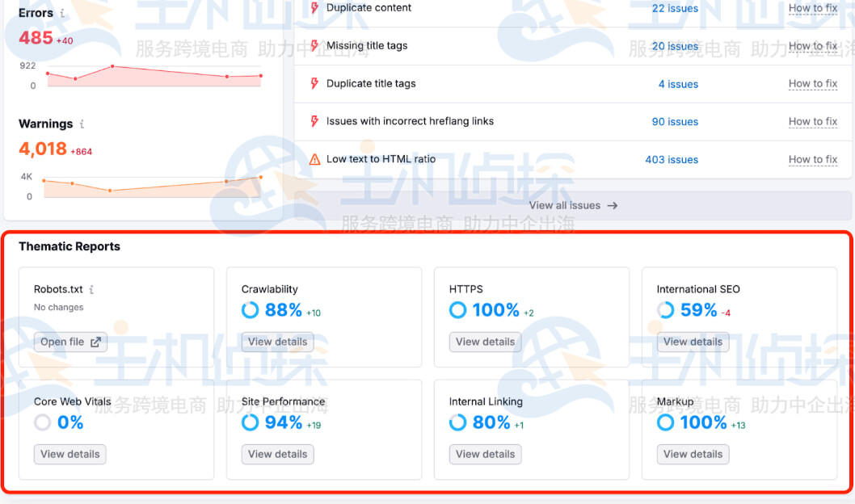The height and width of the screenshot is (504, 855).
Task: Click the Warnings trend chart
Action: [153, 187]
